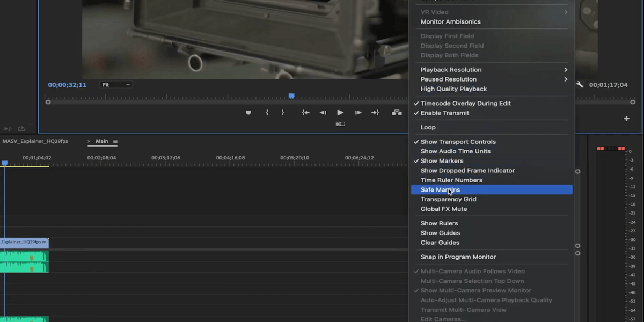Click the right audio meter clip indicator
The height and width of the screenshot is (322, 644).
621,148
